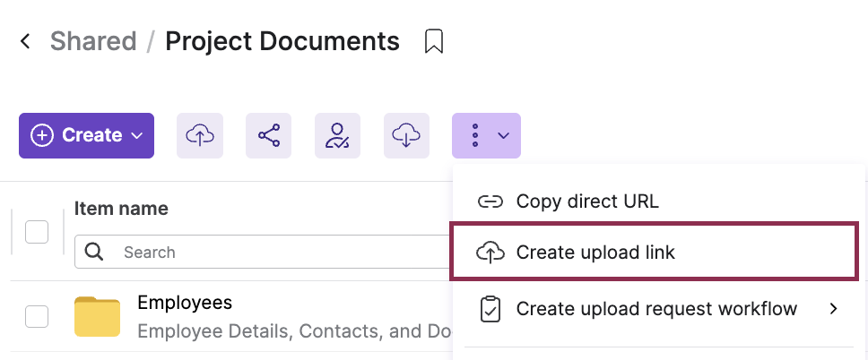This screenshot has height=360, width=868.
Task: Navigate to the Shared breadcrumb link
Action: click(93, 41)
